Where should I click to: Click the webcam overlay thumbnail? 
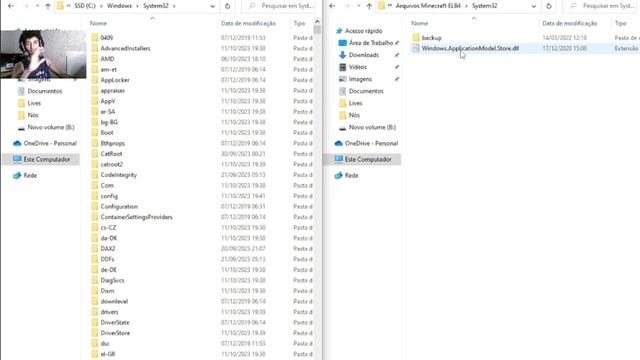coord(43,54)
